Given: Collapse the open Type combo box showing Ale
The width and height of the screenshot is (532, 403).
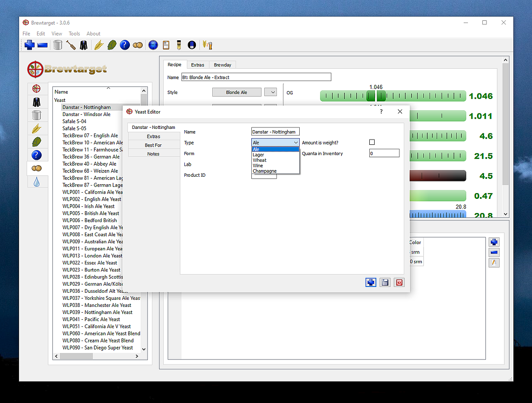Looking at the screenshot, I should pos(275,142).
